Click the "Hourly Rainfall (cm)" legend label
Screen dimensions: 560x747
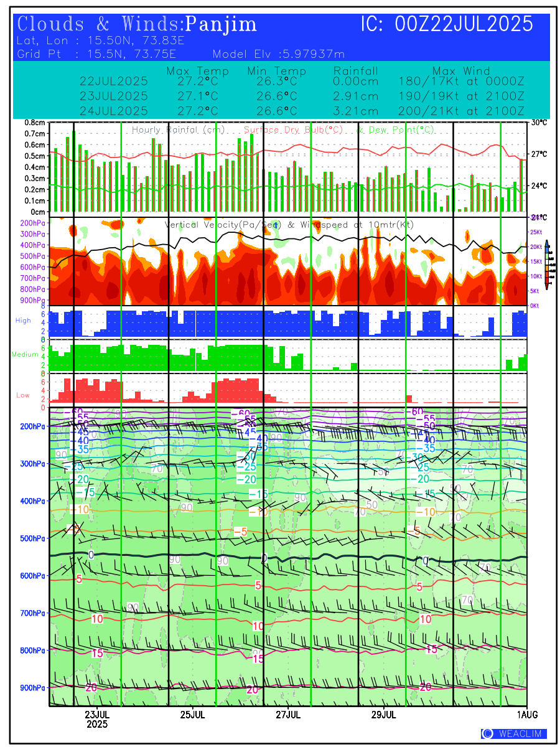(x=179, y=130)
